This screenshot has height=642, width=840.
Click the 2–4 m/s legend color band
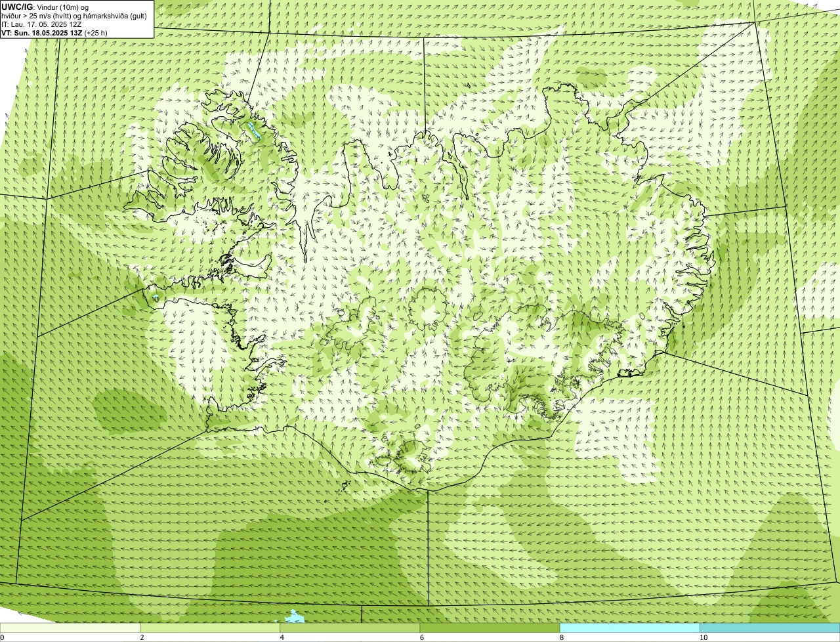(210, 628)
